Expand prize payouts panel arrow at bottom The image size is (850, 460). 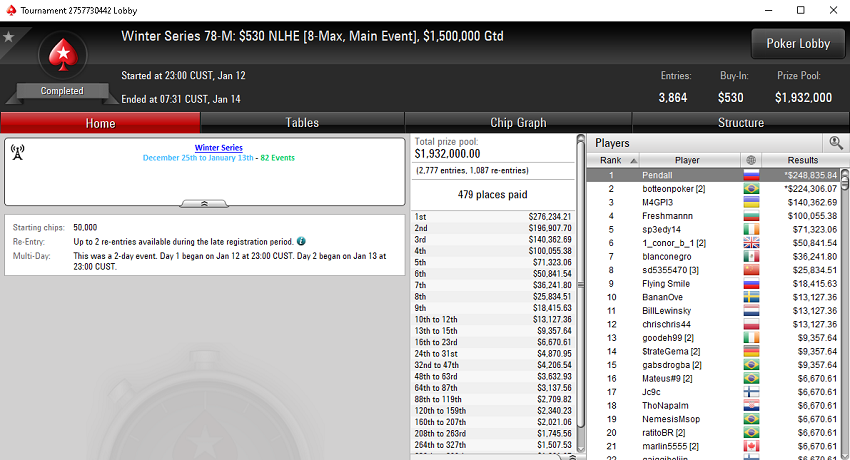[x=573, y=457]
